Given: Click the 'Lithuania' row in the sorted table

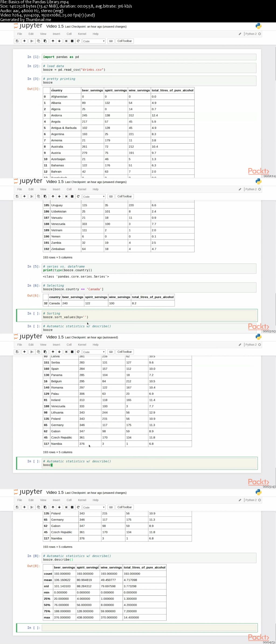Looking at the screenshot, I should pos(117,413).
